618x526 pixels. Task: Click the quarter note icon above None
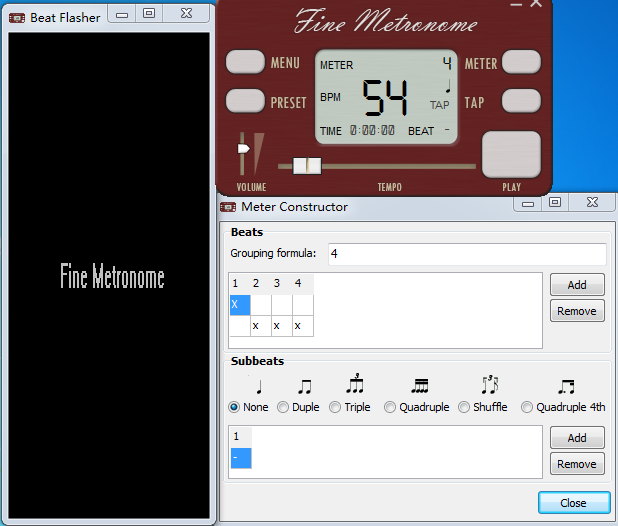(x=259, y=386)
